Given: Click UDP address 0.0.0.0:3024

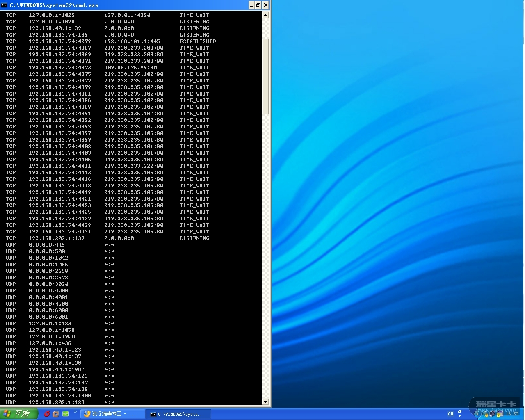Looking at the screenshot, I should [48, 284].
